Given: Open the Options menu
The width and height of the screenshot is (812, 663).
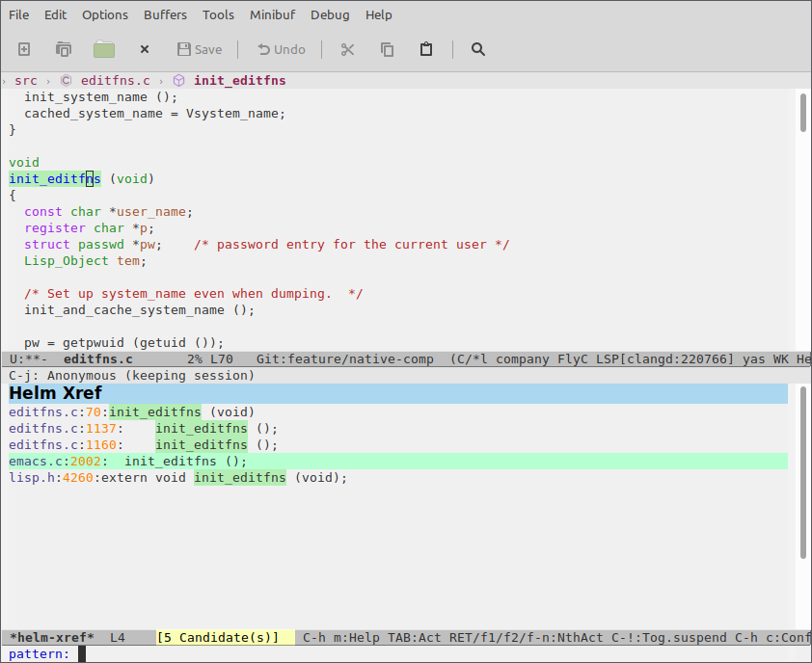Looking at the screenshot, I should click(x=105, y=15).
